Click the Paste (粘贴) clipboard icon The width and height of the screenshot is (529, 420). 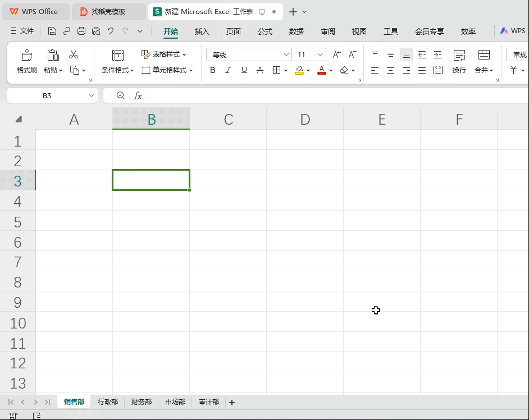[x=53, y=55]
